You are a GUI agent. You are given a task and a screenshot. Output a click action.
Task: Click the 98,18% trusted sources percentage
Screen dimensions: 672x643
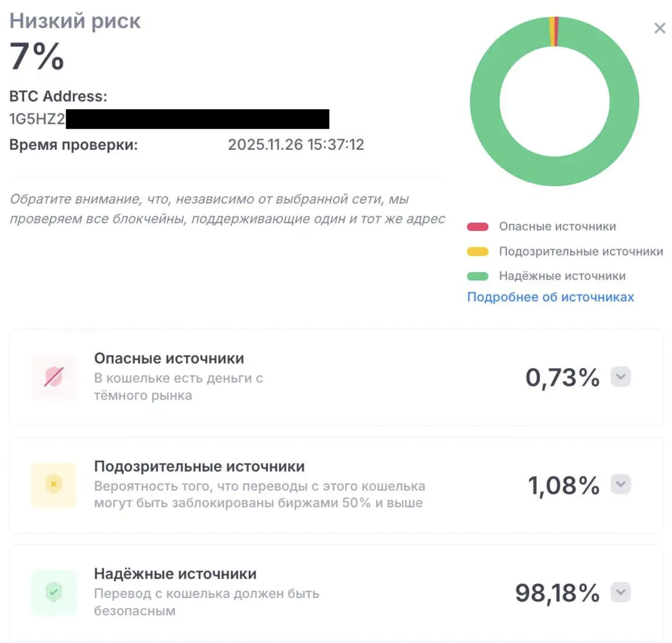point(557,593)
